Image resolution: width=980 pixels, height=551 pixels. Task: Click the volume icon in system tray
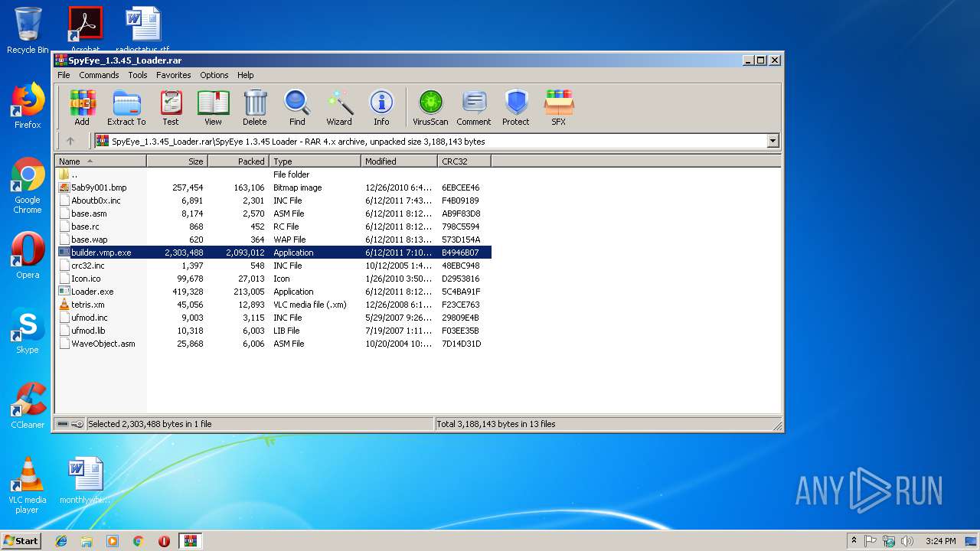tap(907, 541)
